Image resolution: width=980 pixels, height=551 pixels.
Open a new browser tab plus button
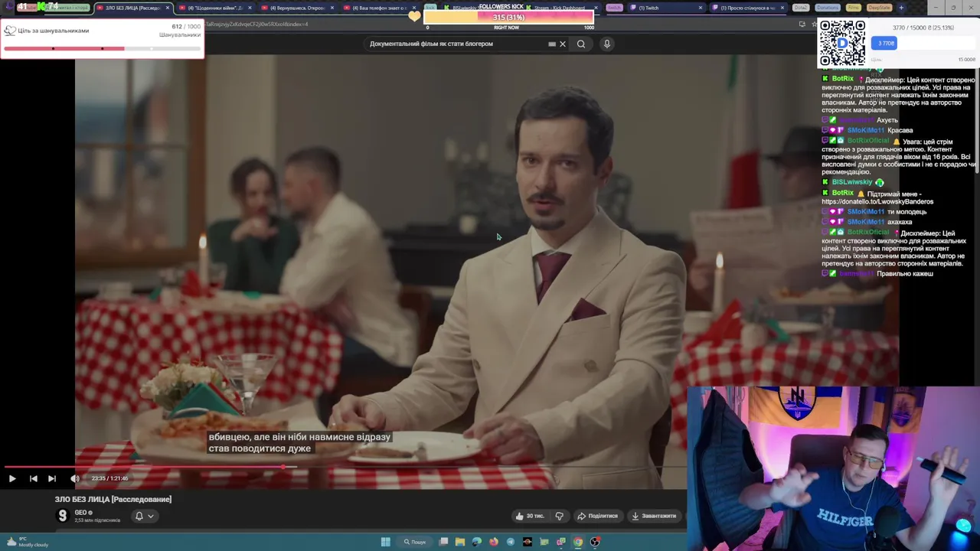(901, 8)
